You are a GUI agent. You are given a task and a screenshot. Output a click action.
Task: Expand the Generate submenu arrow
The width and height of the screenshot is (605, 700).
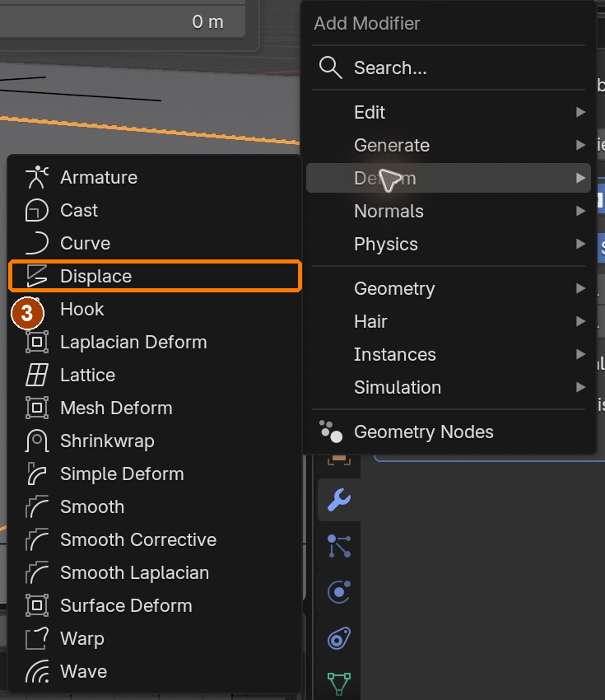click(x=580, y=145)
